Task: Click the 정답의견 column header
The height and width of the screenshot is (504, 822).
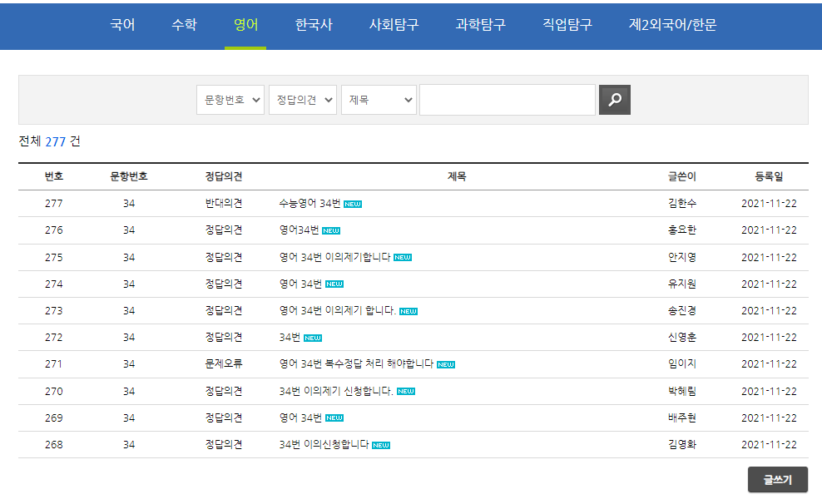Action: 223,176
